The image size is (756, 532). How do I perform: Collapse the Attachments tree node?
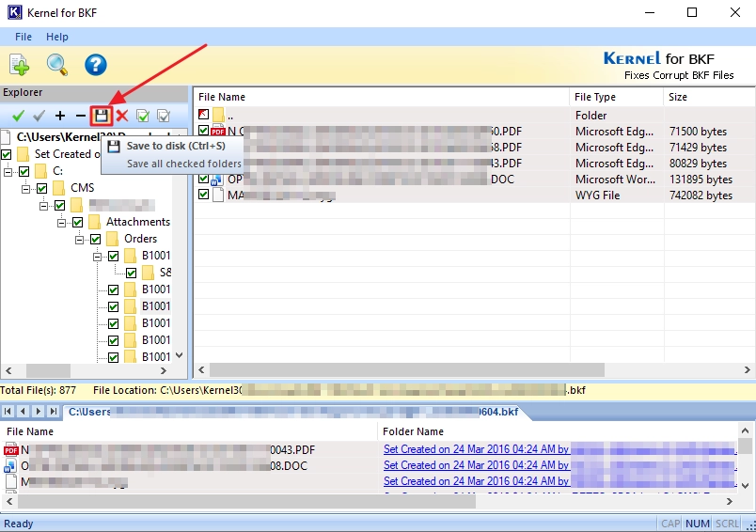pyautogui.click(x=61, y=223)
